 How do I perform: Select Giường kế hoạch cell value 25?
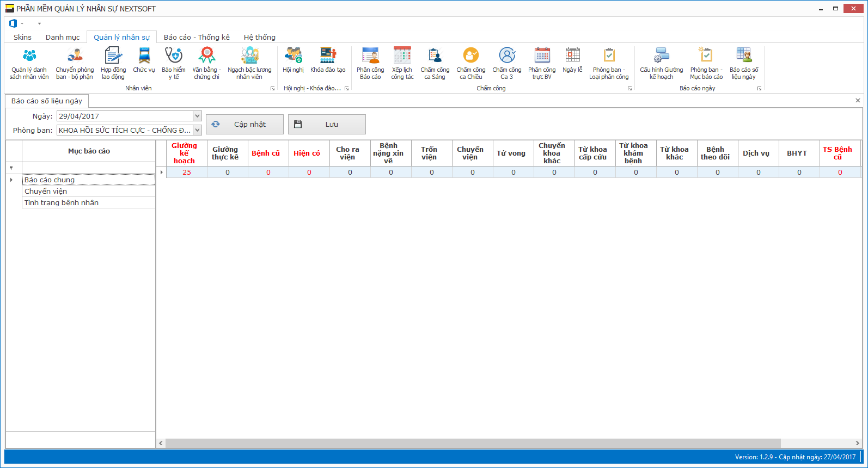pos(187,172)
